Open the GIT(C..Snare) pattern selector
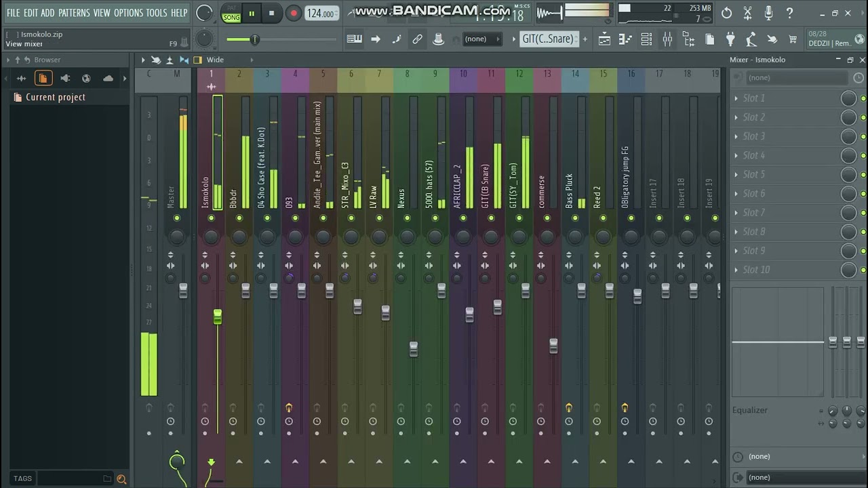868x488 pixels. coord(548,39)
